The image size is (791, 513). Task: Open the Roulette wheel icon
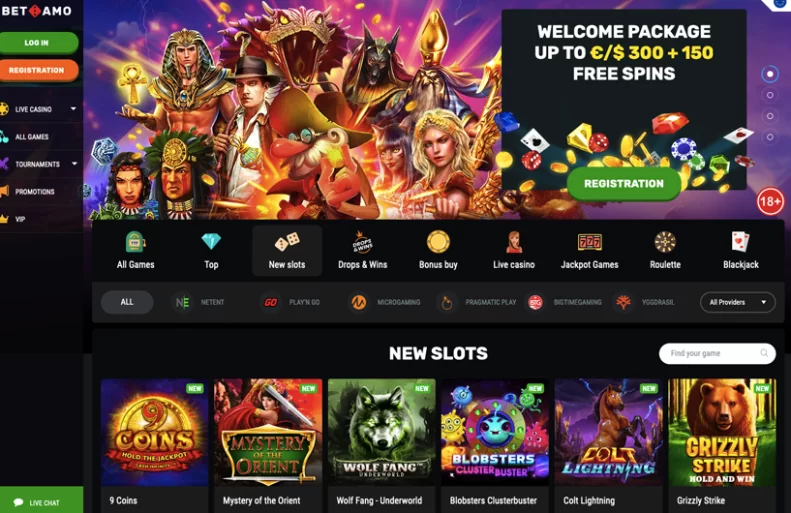pyautogui.click(x=665, y=242)
